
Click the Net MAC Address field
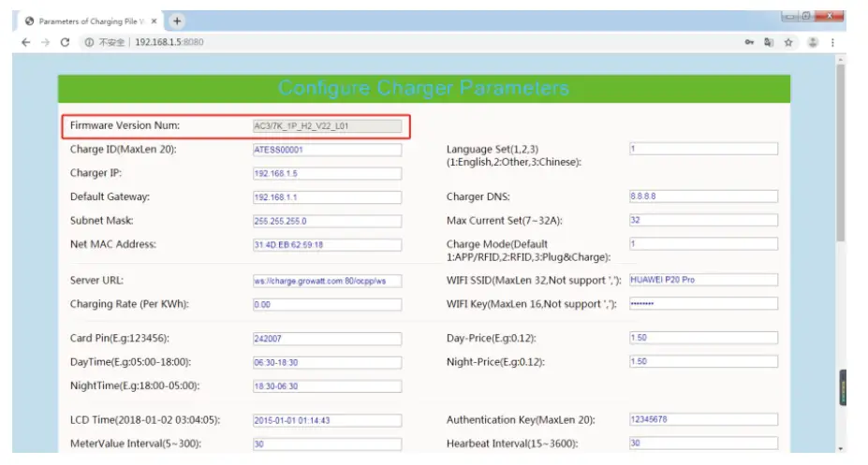(327, 245)
